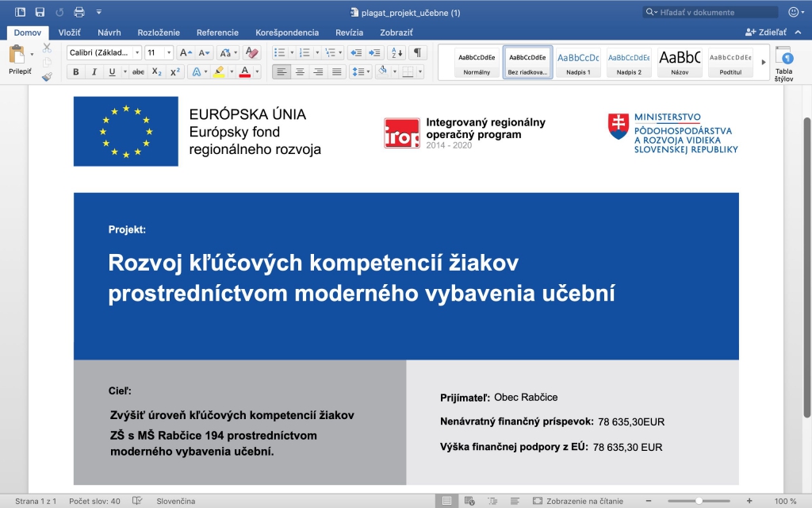
Task: Apply the red font color A
Action: 245,71
